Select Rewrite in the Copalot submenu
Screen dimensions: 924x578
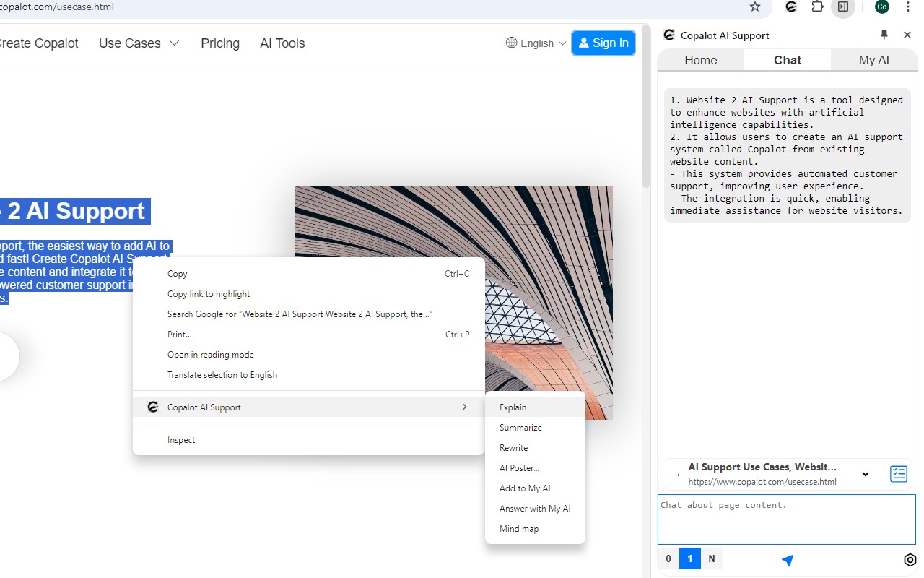(535, 448)
